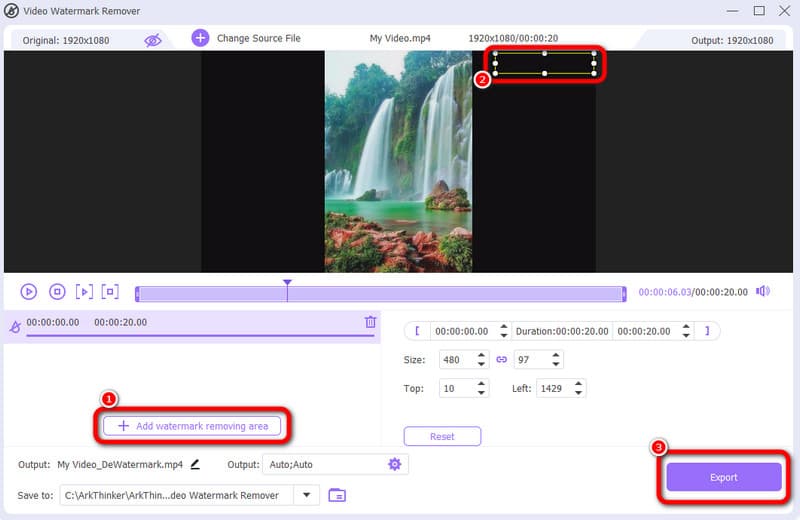Increase height value with up arrow
This screenshot has height=520, width=800.
click(556, 355)
